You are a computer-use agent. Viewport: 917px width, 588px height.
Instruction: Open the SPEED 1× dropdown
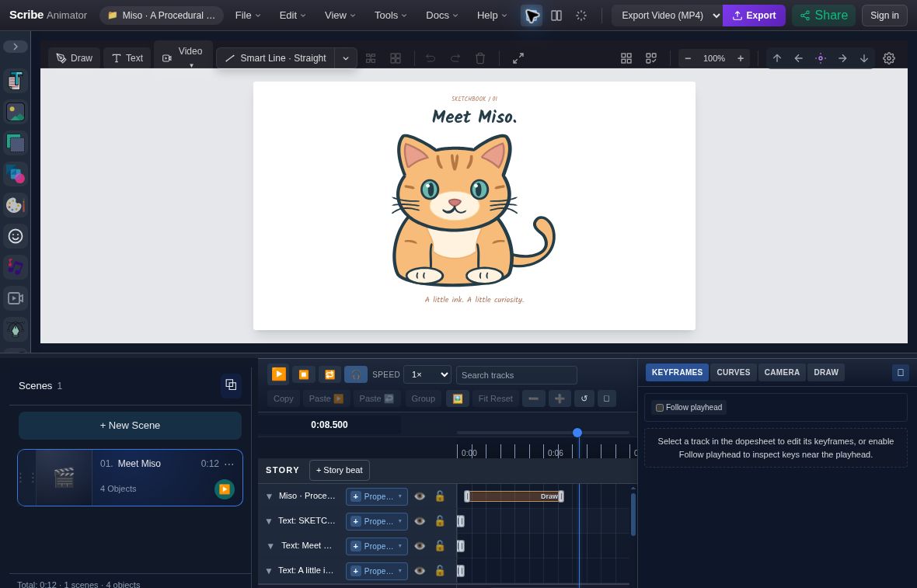[x=427, y=374]
